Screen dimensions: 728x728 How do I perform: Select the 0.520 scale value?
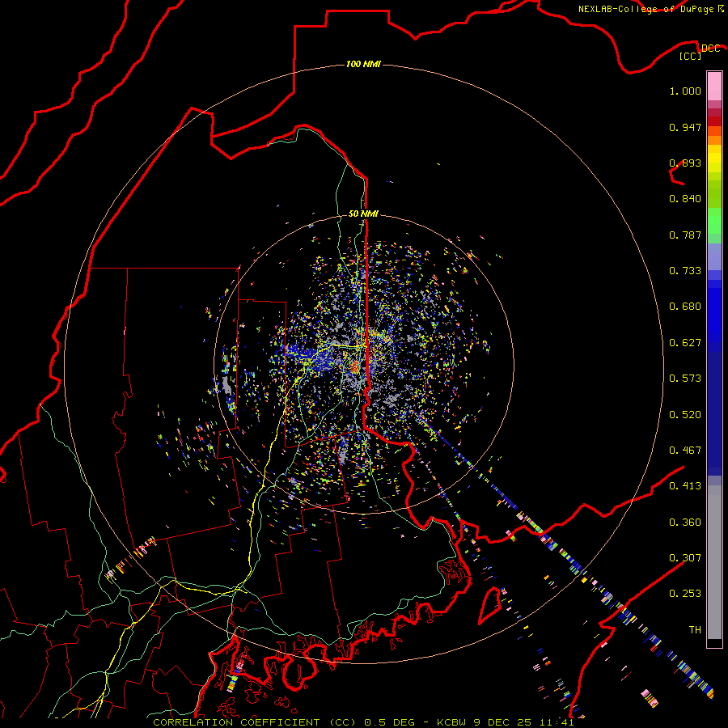tap(685, 415)
